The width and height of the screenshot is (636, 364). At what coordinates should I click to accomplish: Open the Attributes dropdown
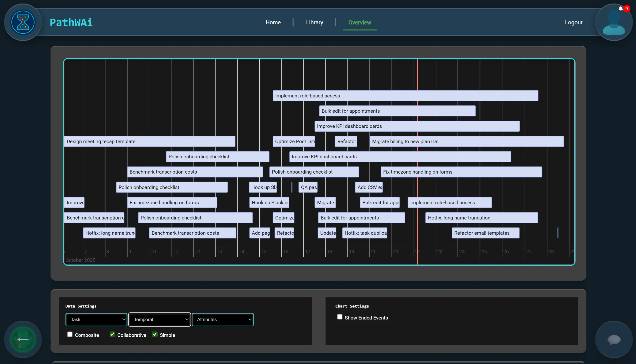tap(223, 319)
